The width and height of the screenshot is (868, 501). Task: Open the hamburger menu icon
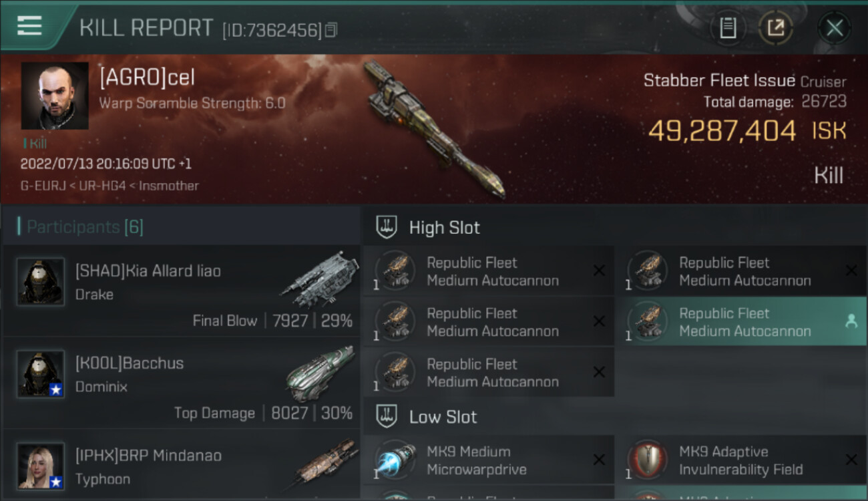coord(29,25)
